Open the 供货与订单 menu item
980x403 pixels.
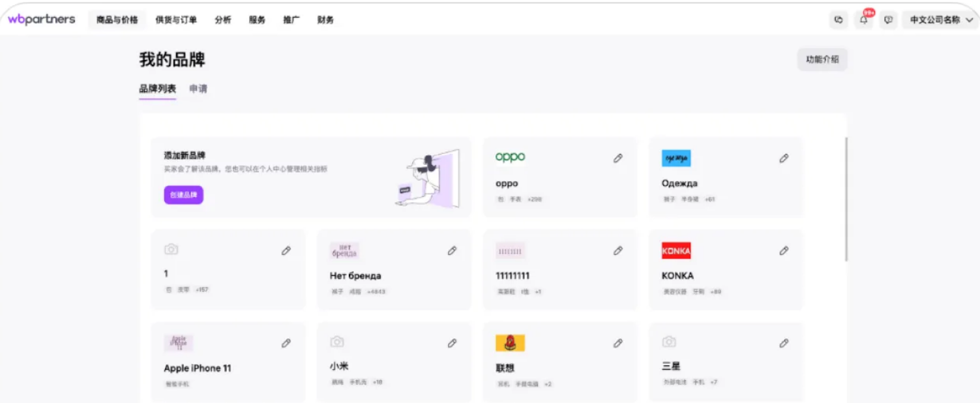(x=177, y=20)
